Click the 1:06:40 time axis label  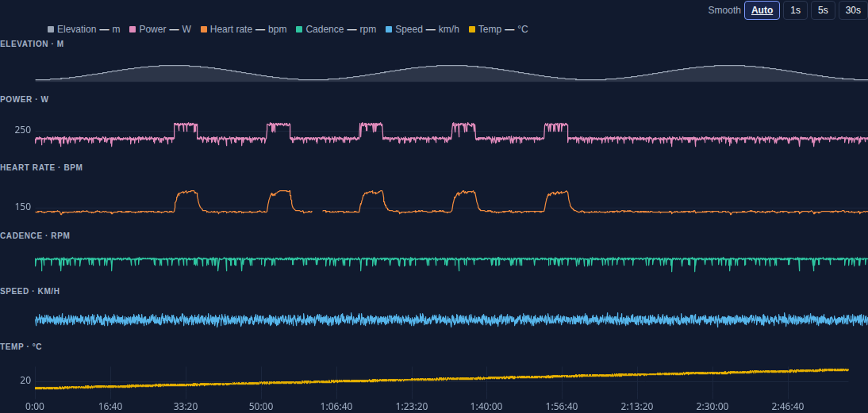336,407
